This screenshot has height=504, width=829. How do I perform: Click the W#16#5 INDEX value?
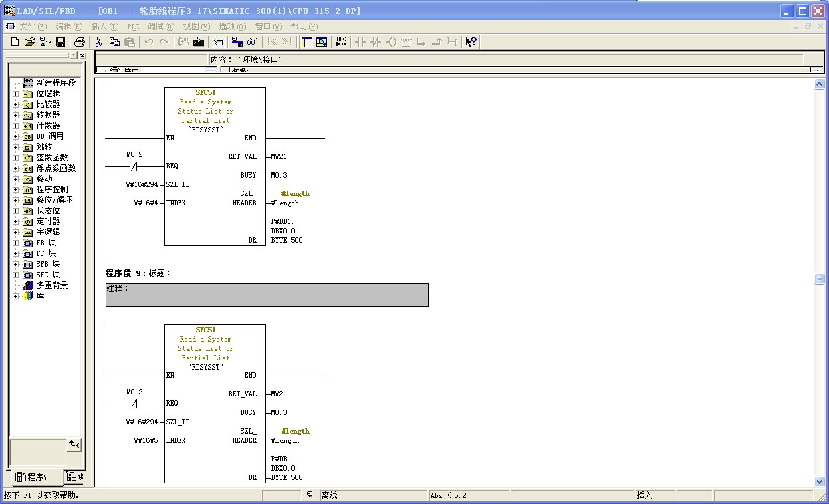click(x=146, y=441)
